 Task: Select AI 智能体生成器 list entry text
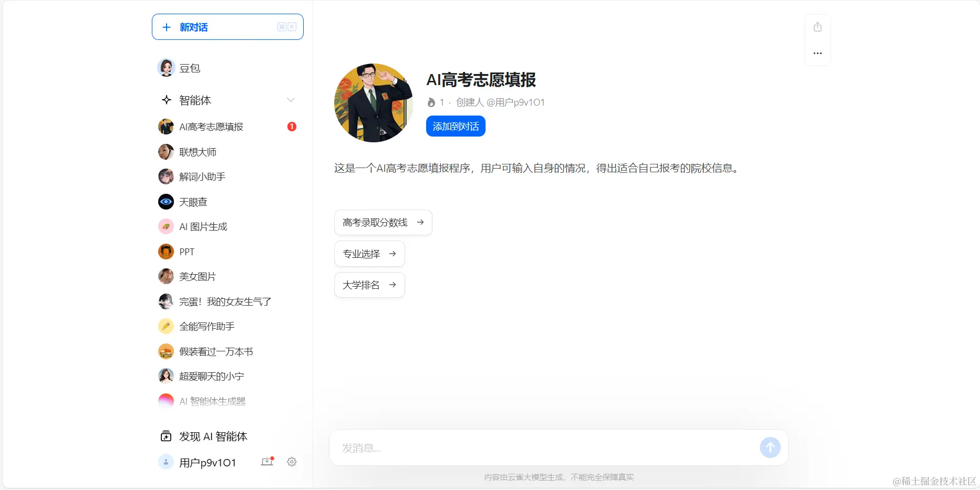pyautogui.click(x=212, y=401)
